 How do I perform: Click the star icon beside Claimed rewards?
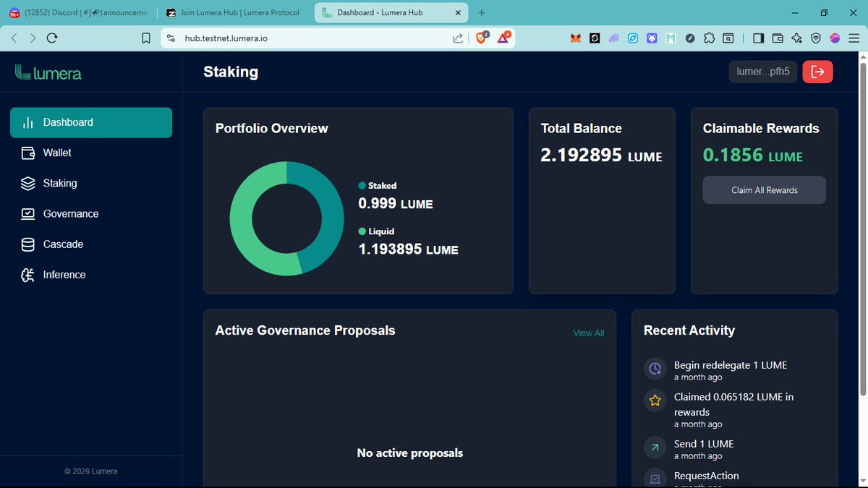655,401
